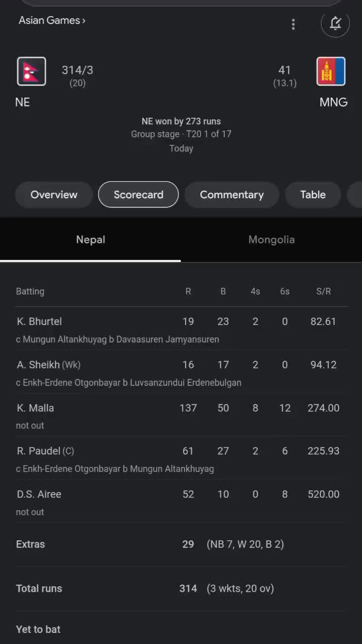Go to the Table tab
Viewport: 362px width, 644px height.
pos(313,195)
